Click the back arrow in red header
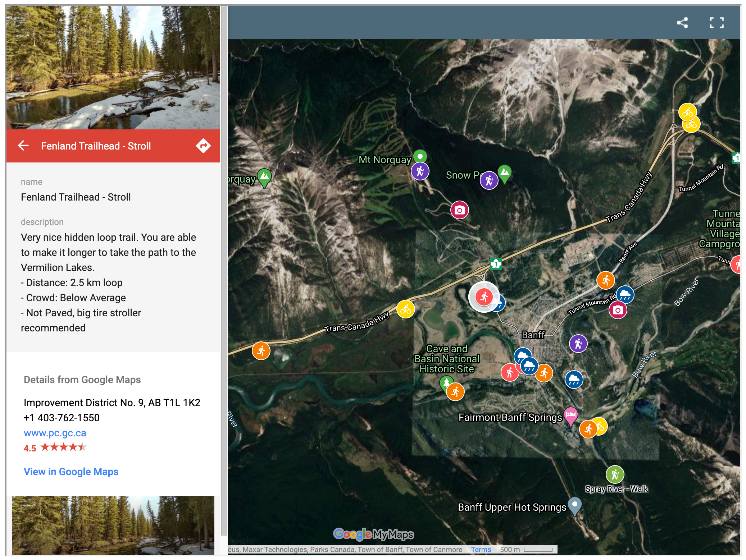The image size is (746, 560). pyautogui.click(x=23, y=146)
